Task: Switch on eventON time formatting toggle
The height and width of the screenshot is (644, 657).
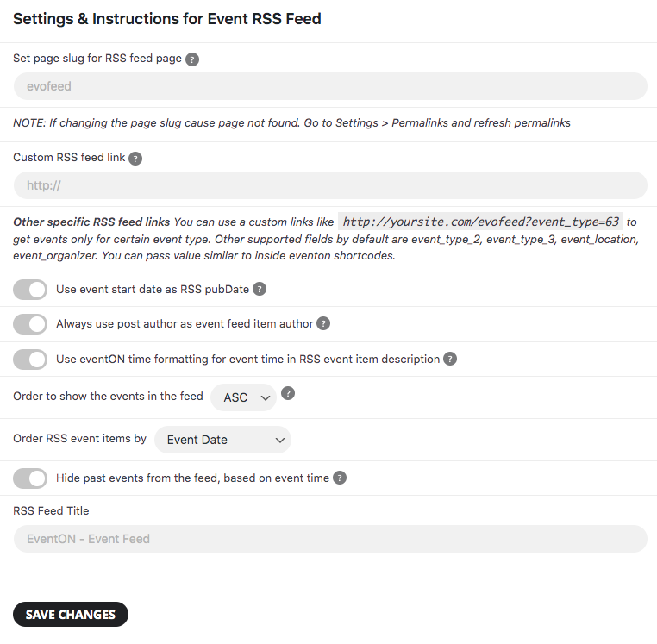Action: tap(30, 360)
